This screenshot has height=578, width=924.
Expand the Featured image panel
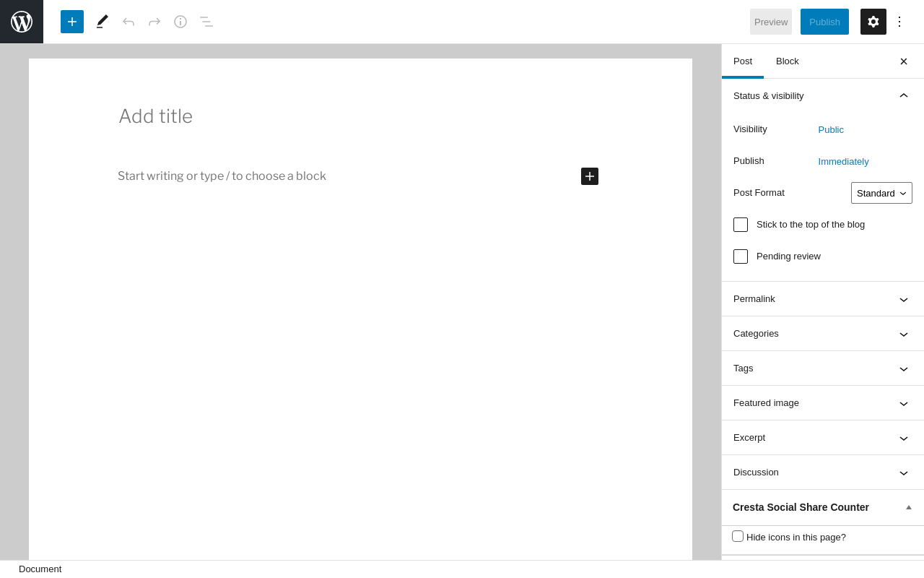pos(822,403)
